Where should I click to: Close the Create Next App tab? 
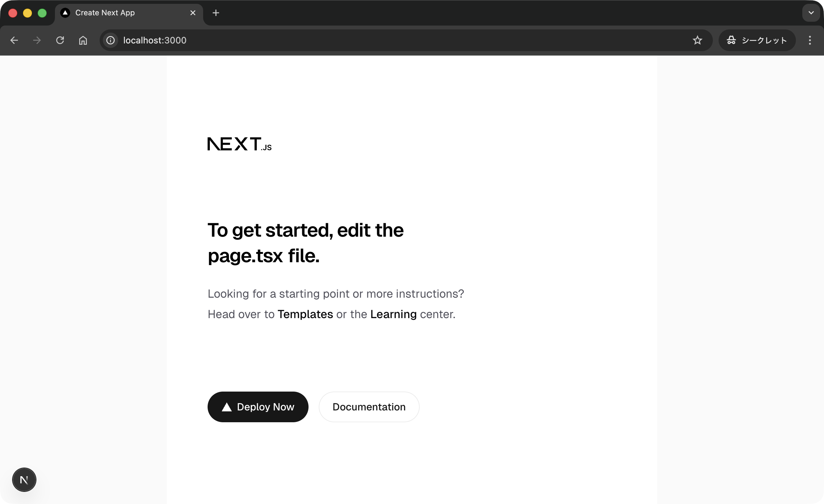click(193, 13)
